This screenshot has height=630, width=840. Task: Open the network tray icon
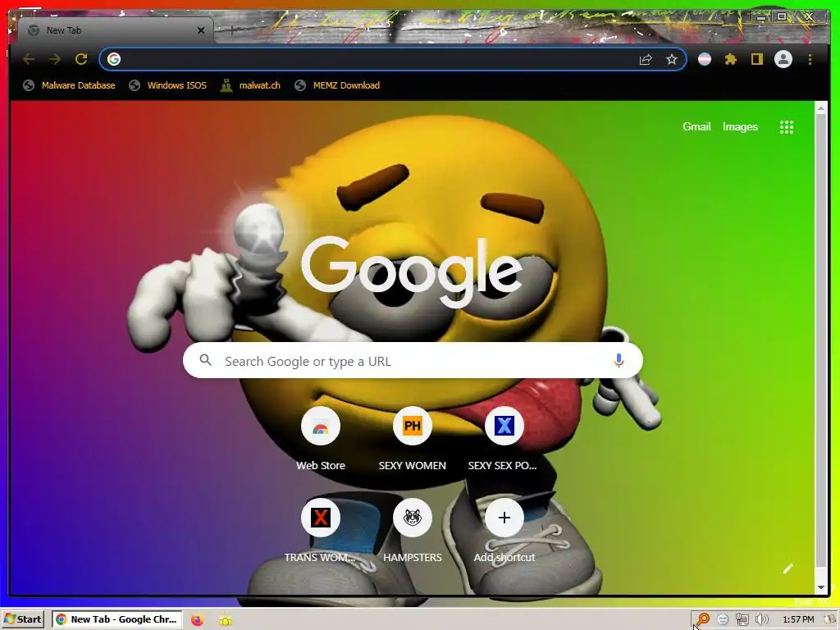click(742, 620)
